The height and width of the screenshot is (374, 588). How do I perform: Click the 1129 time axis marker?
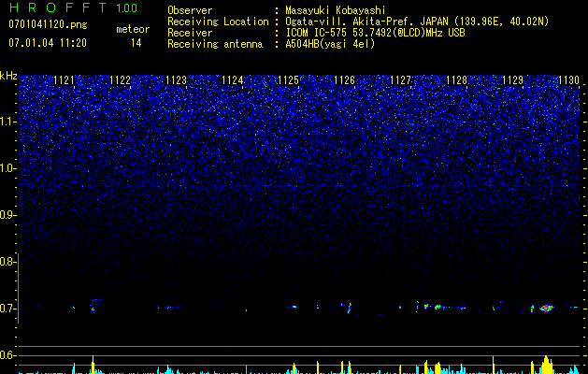(x=512, y=80)
